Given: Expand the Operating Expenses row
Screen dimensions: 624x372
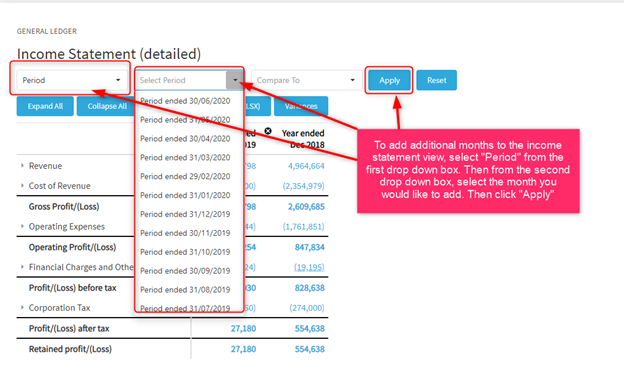Looking at the screenshot, I should [x=22, y=226].
